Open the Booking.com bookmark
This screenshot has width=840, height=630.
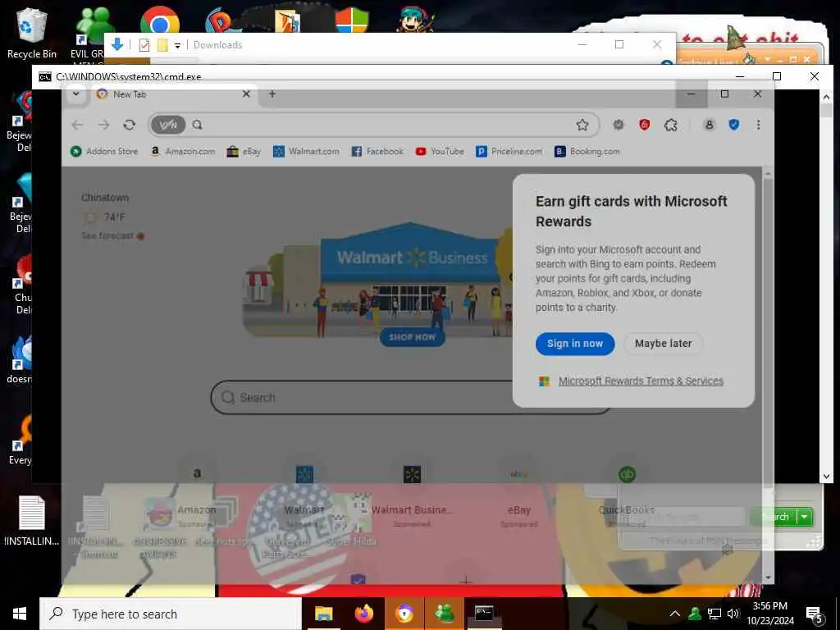pos(587,152)
